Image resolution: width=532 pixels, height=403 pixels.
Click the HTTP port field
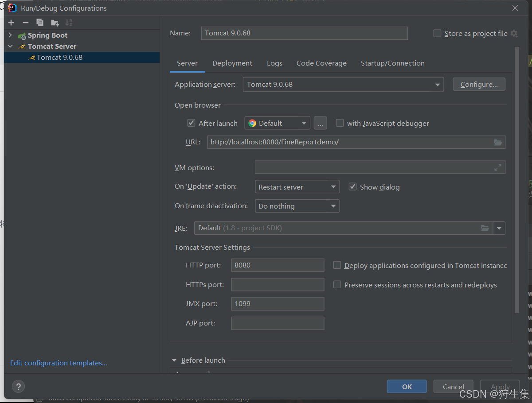pos(278,265)
